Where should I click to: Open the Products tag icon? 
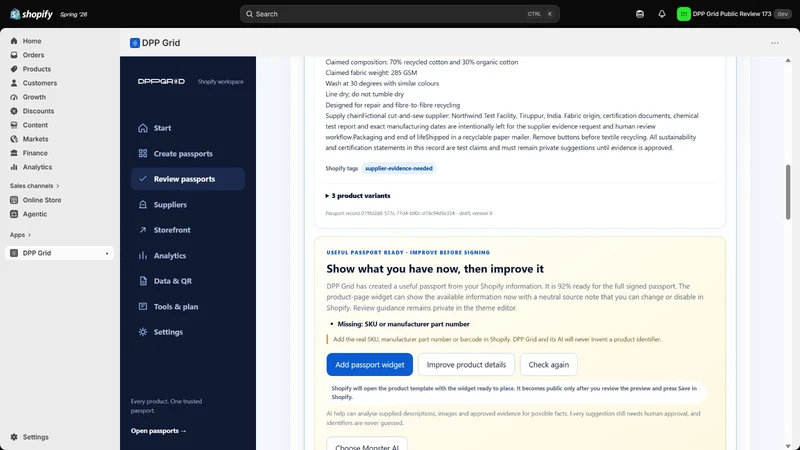point(14,69)
